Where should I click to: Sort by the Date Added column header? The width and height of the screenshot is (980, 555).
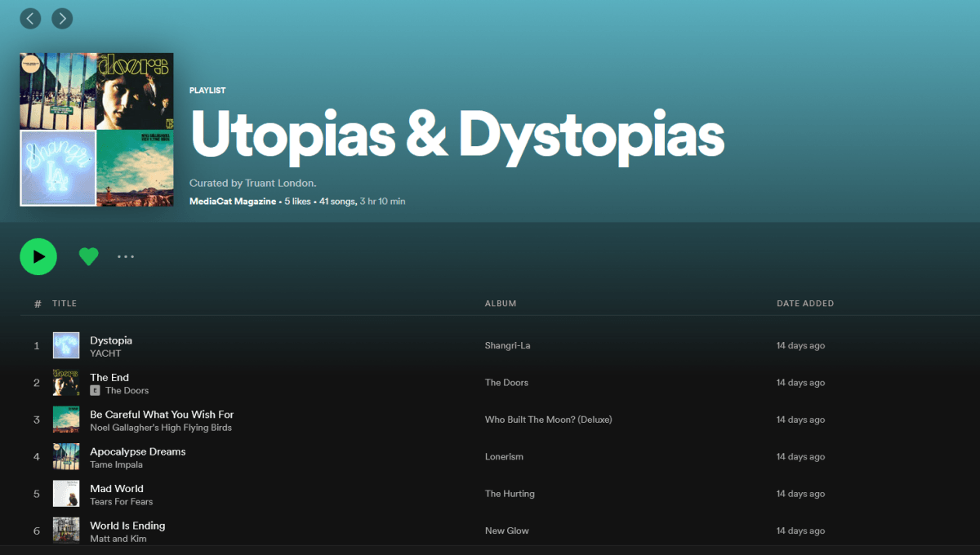click(x=804, y=304)
